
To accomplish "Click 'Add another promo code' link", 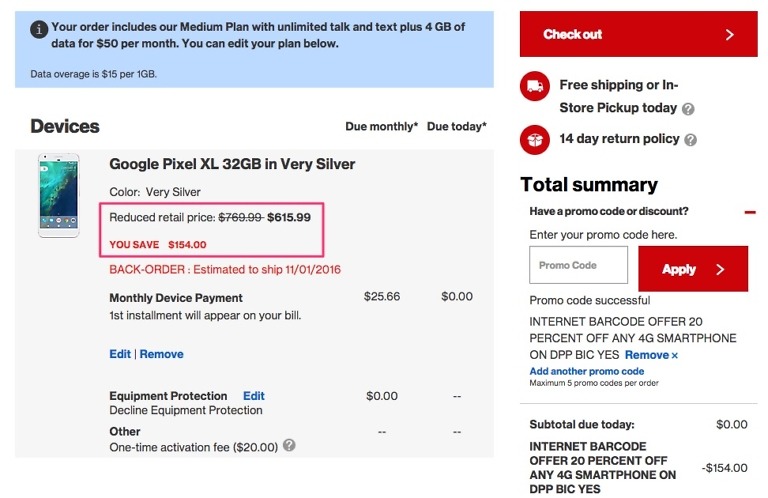I will (587, 371).
